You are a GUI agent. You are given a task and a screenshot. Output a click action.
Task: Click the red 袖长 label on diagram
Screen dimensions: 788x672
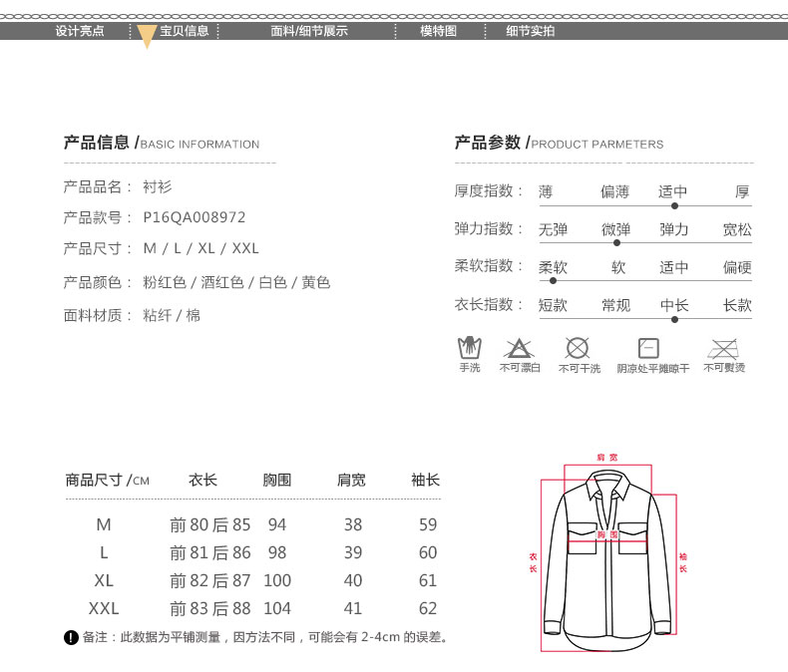[x=683, y=562]
